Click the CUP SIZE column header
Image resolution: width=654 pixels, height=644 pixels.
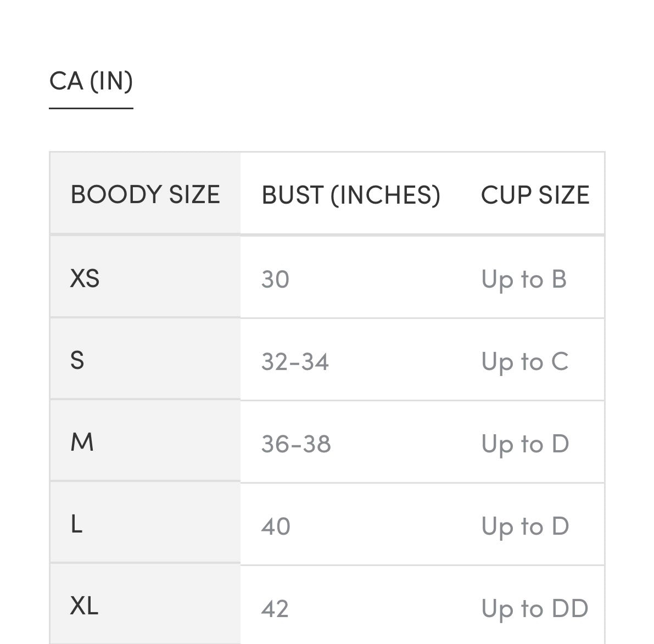click(535, 195)
